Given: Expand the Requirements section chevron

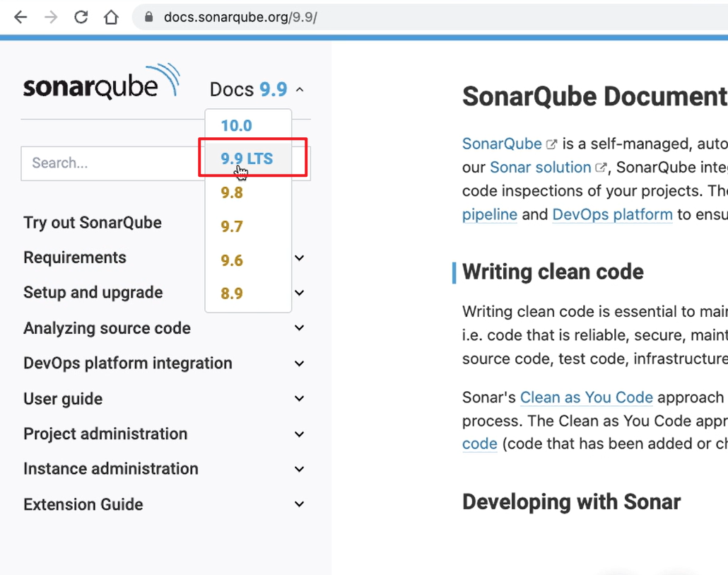Looking at the screenshot, I should 300,257.
